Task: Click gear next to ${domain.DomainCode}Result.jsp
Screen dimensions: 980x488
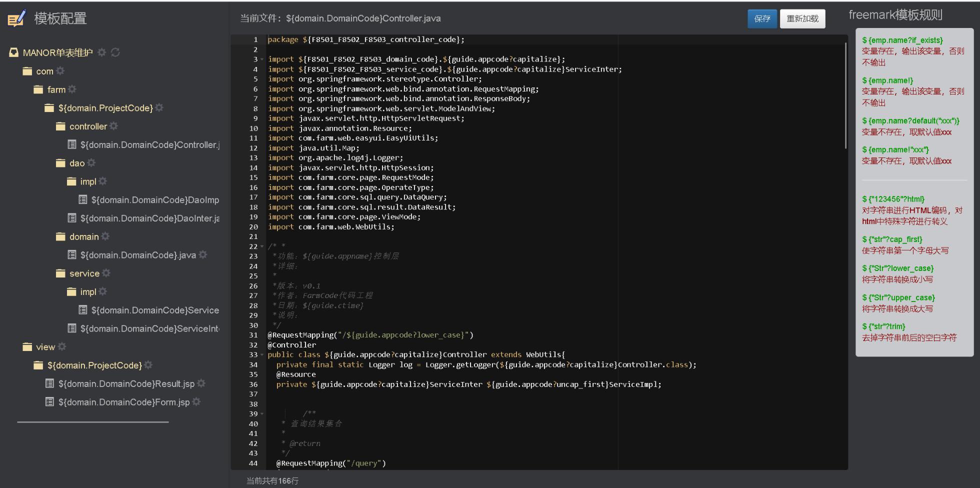Action: (201, 383)
